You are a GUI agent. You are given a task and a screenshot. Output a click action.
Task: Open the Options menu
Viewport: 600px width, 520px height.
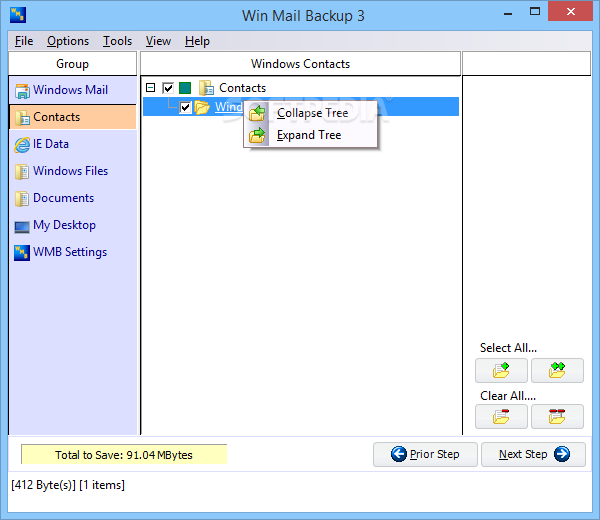[68, 41]
